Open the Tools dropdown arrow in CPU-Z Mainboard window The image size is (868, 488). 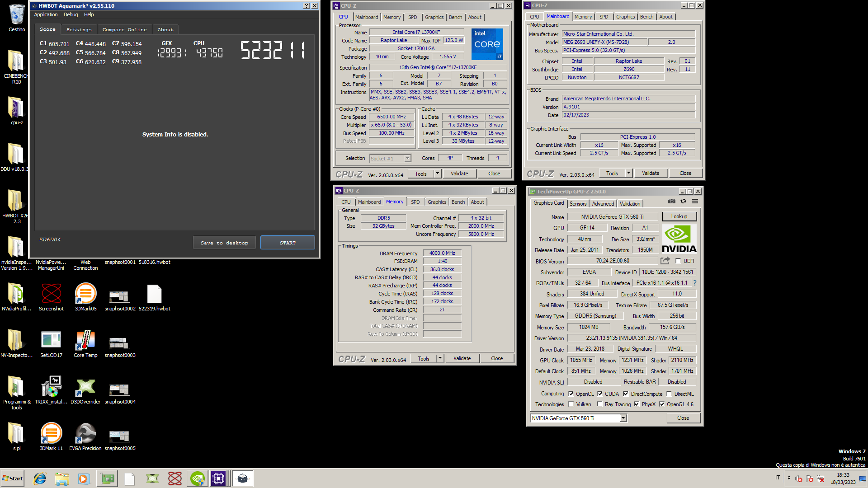628,173
